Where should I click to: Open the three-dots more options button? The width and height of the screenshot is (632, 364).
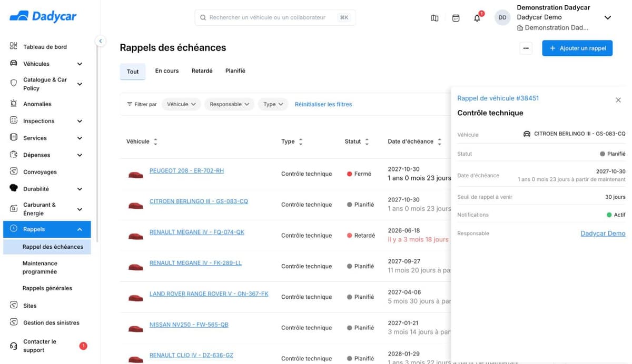coord(526,48)
